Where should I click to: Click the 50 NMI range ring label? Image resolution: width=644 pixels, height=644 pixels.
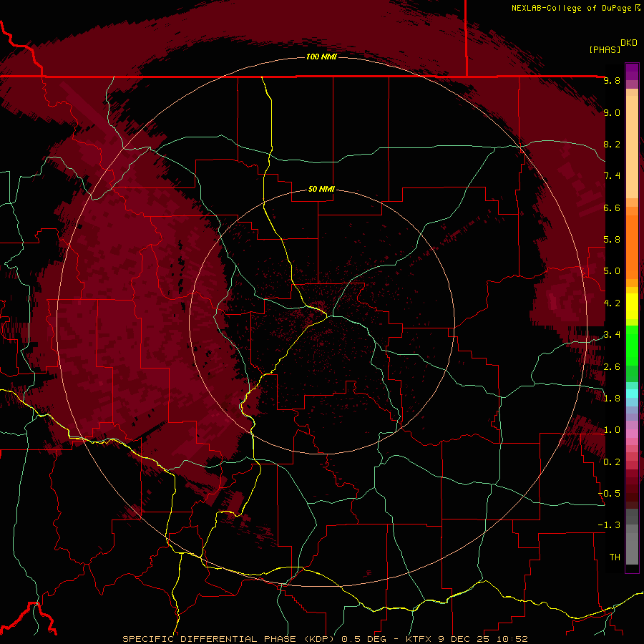(x=321, y=189)
